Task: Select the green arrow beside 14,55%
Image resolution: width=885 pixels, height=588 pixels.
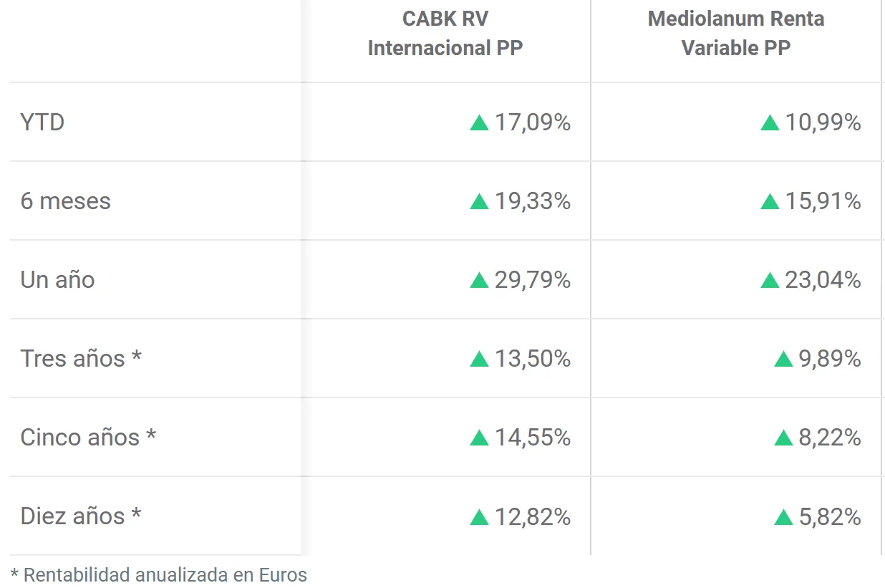Action: click(x=479, y=438)
